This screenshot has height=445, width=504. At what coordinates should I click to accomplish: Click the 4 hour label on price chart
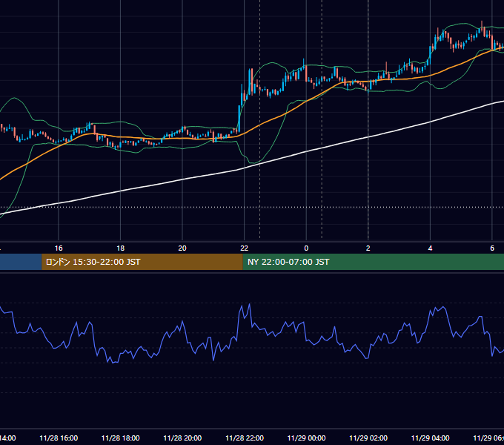(430, 248)
